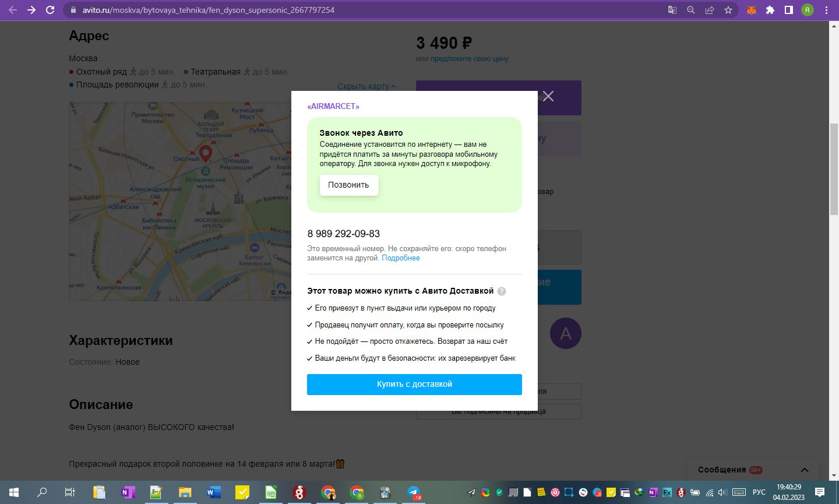This screenshot has height=504, width=839.
Task: Click the red location pin on map
Action: click(205, 154)
